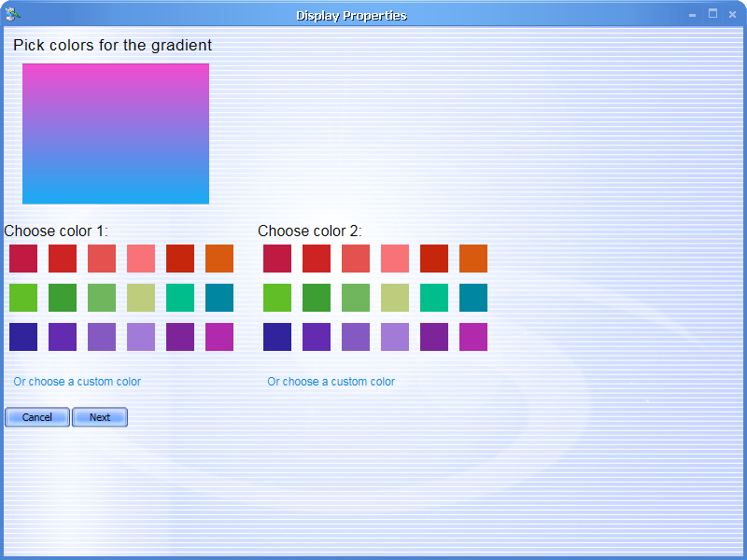Pick navy indigo swatch for color 1
This screenshot has height=560, width=747.
point(23,337)
